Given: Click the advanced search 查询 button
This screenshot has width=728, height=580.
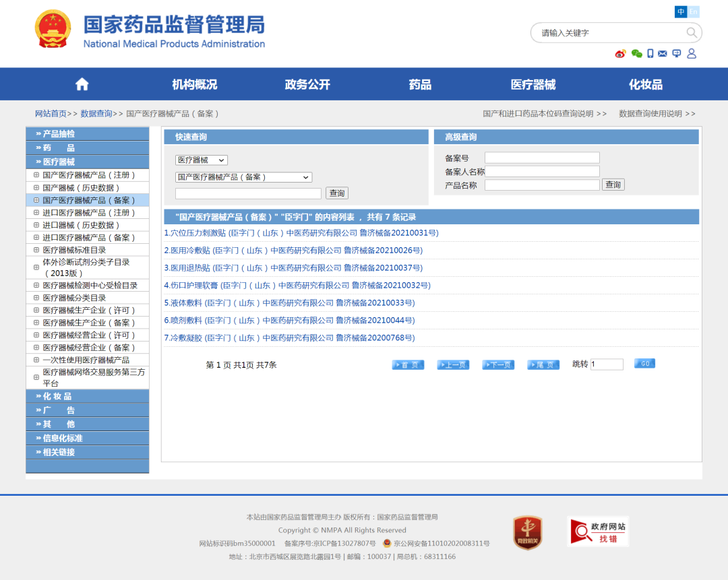Looking at the screenshot, I should 613,185.
